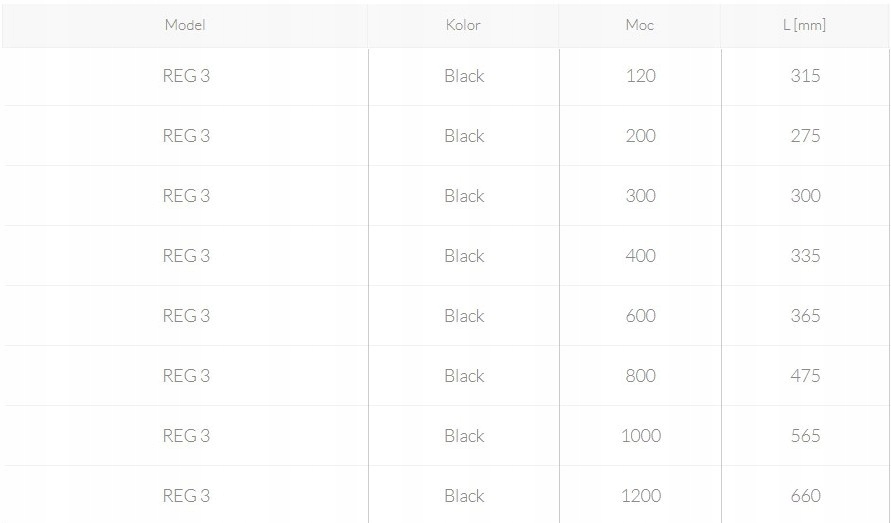Select the L value 315 cell

pos(805,76)
